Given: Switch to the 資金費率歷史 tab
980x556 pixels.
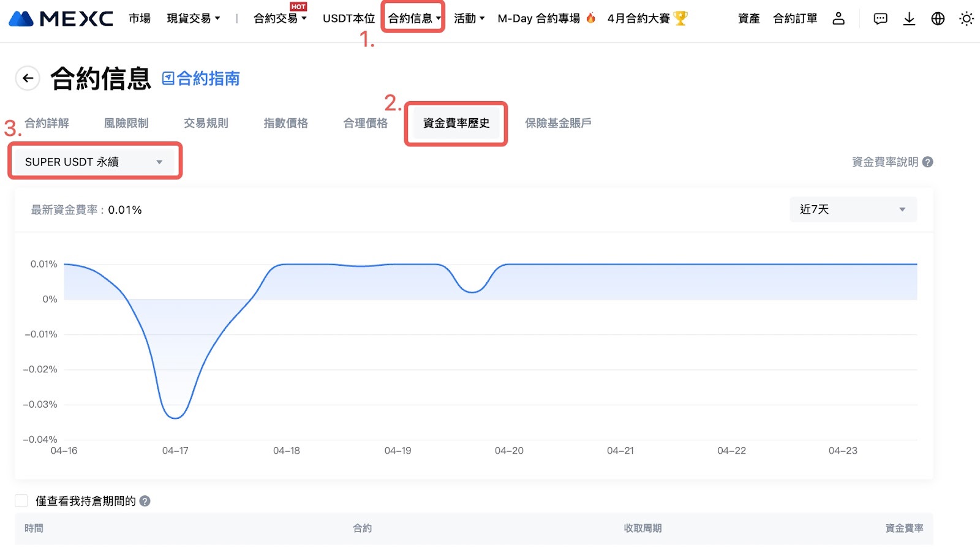Looking at the screenshot, I should [456, 123].
